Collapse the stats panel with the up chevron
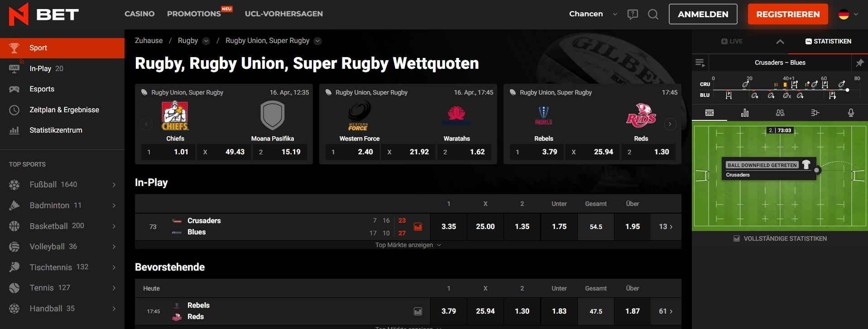Image resolution: width=868 pixels, height=329 pixels. 780,41
